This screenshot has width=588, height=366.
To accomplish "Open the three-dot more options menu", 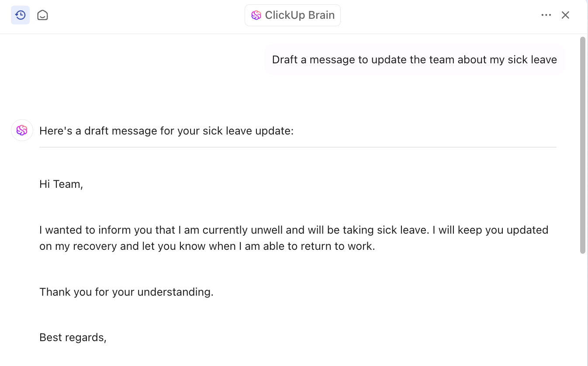I will [x=546, y=15].
